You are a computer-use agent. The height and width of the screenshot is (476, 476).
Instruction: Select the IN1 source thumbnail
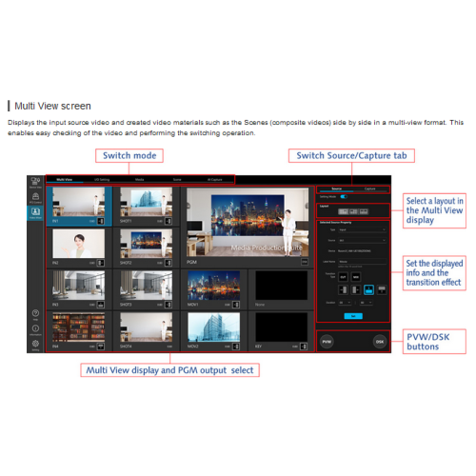click(x=79, y=202)
